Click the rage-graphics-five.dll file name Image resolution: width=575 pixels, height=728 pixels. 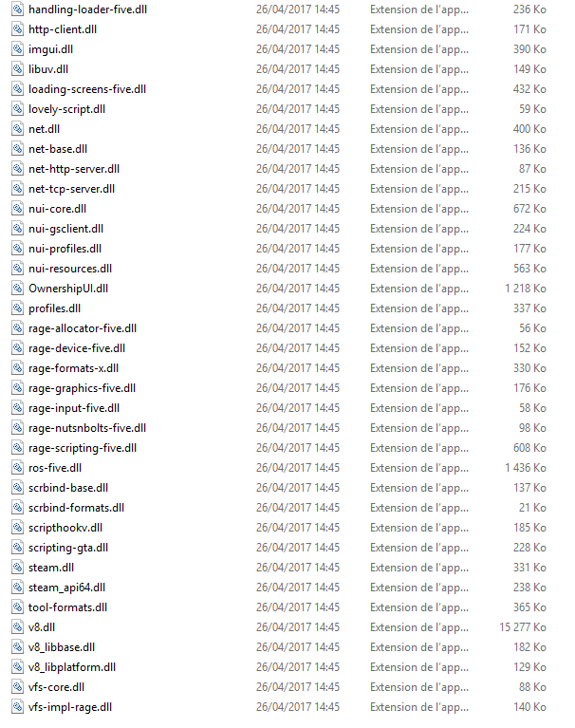click(x=83, y=388)
